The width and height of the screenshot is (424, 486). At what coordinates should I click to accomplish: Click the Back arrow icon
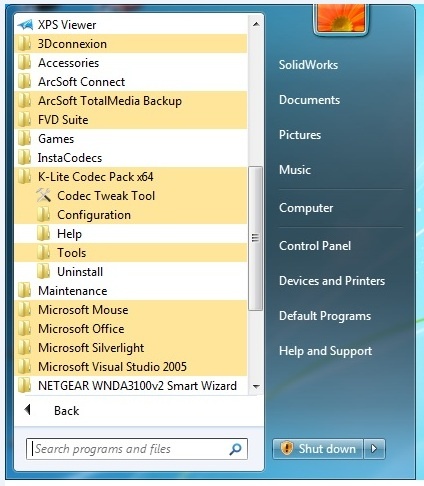tap(28, 410)
